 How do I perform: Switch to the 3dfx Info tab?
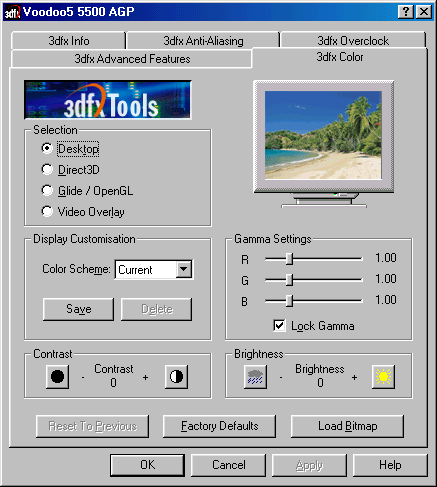(x=69, y=41)
